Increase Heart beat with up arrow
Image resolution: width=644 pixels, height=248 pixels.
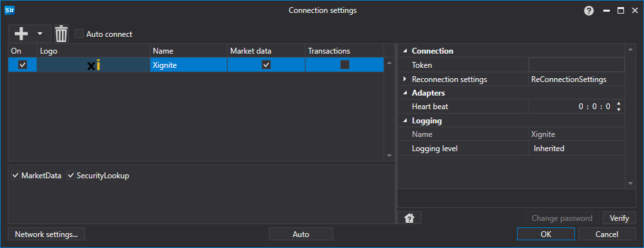tap(618, 103)
